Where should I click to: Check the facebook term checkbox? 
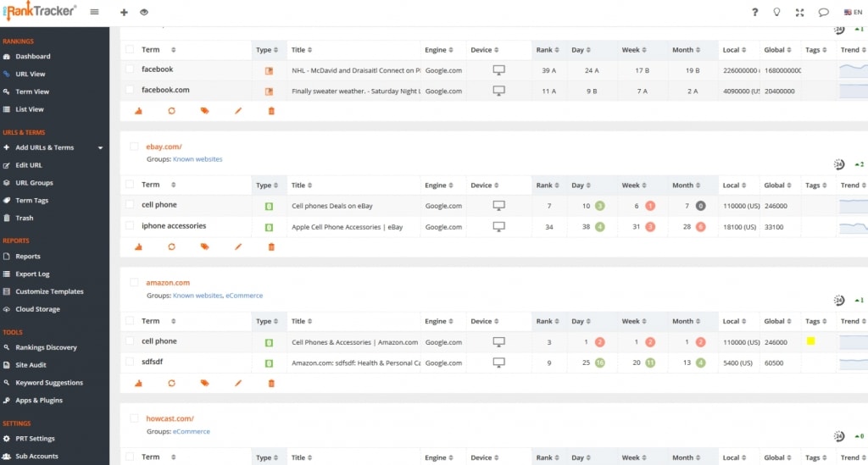coord(130,69)
